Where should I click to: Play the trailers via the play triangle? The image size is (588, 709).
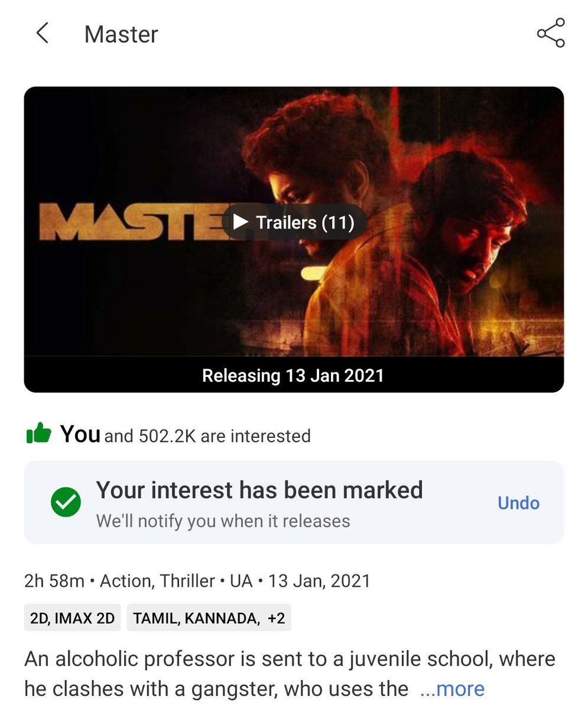click(240, 222)
